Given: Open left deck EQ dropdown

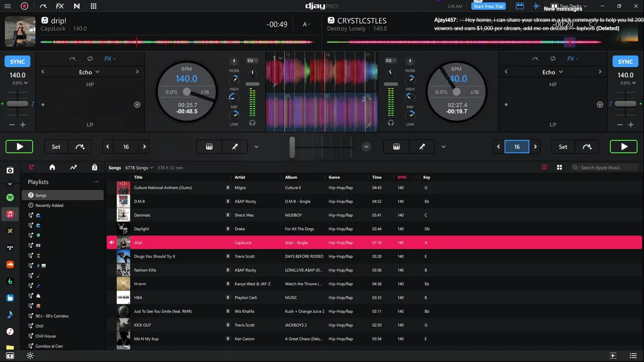Looking at the screenshot, I should (252, 60).
